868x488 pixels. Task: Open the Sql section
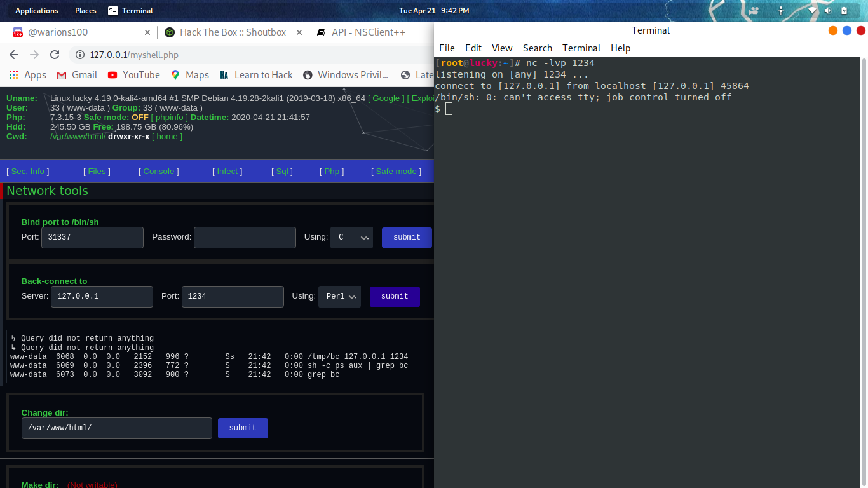(282, 172)
